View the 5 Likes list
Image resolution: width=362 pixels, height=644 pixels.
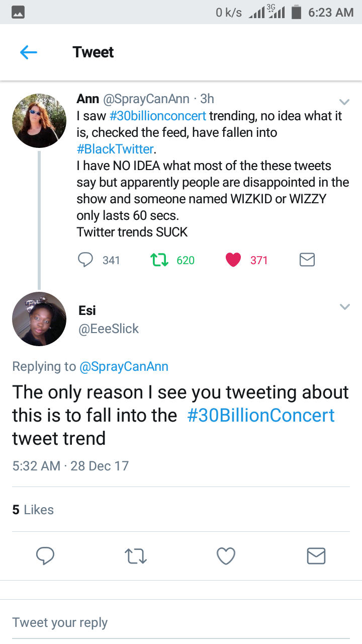(x=33, y=510)
